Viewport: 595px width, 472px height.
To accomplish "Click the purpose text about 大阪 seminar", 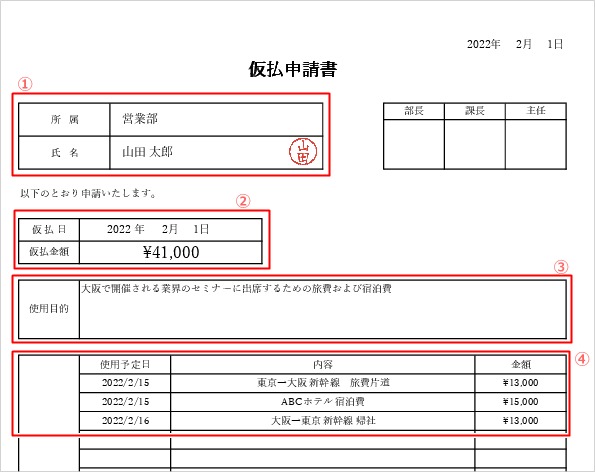I will (x=236, y=289).
